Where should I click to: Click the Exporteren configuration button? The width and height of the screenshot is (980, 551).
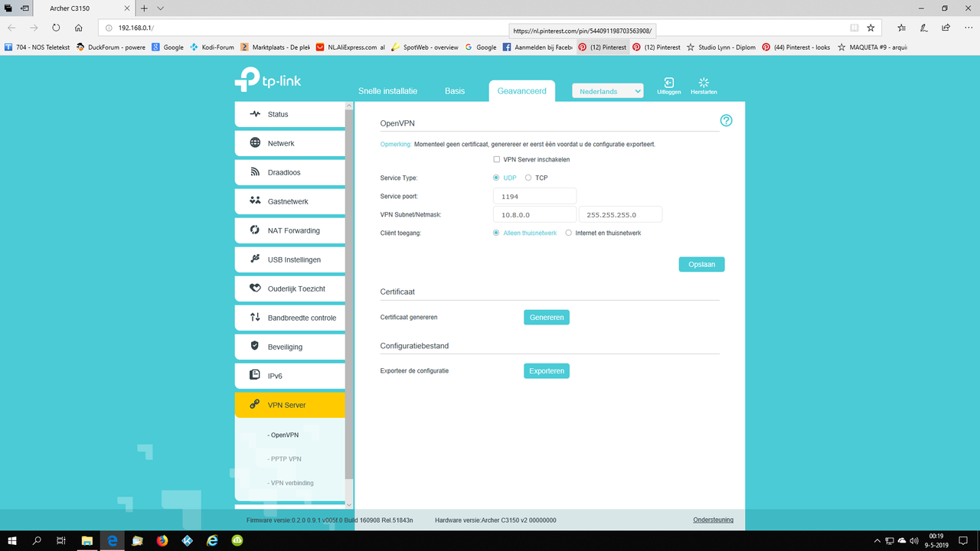pyautogui.click(x=547, y=370)
